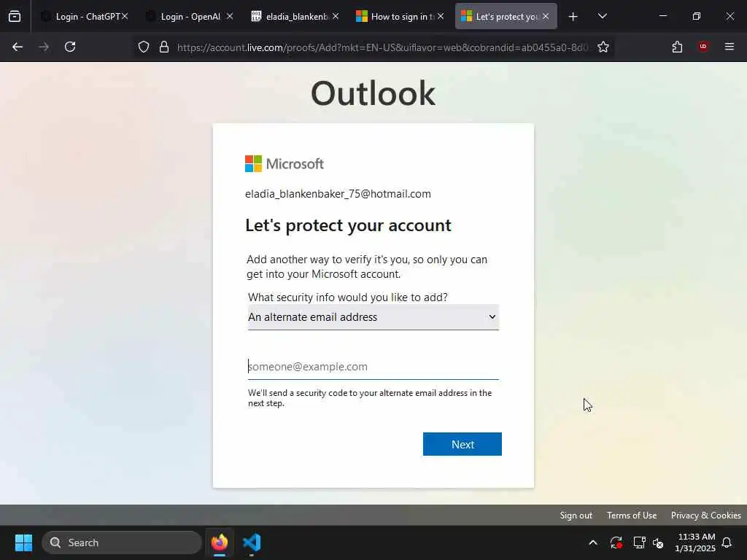This screenshot has height=560, width=747.
Task: Open clock and date 11:33 AM
Action: 694,542
